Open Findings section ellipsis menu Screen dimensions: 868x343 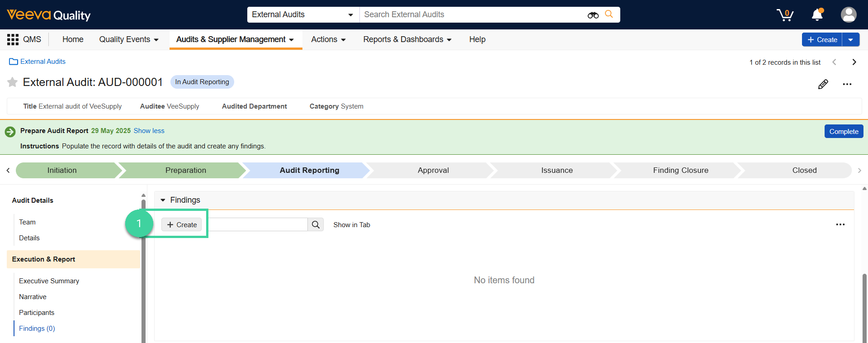pyautogui.click(x=840, y=224)
